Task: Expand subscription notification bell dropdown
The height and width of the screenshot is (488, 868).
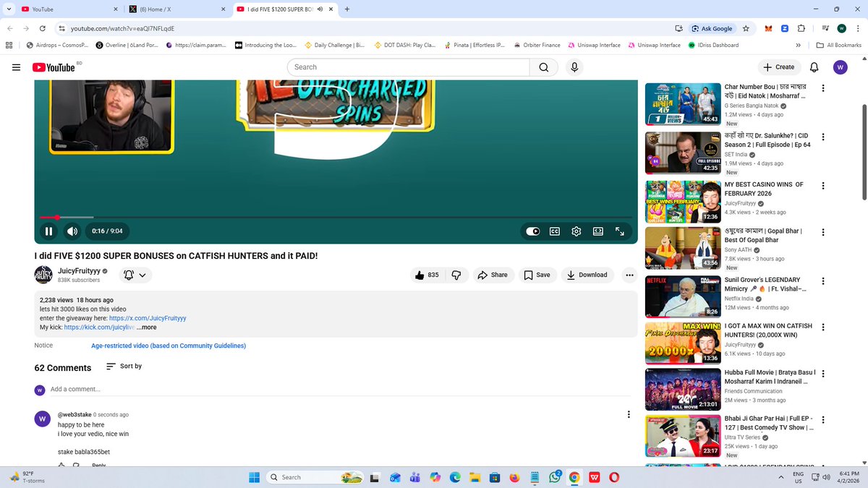Action: (135, 275)
